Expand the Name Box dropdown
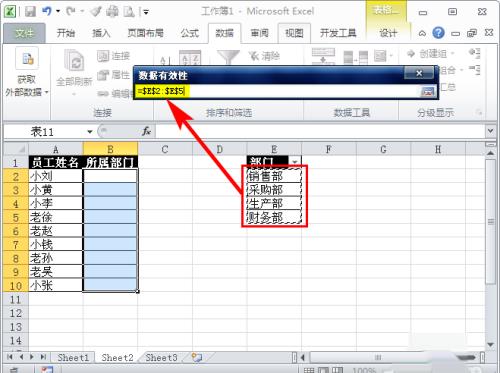Image resolution: width=500 pixels, height=373 pixels. [x=90, y=132]
